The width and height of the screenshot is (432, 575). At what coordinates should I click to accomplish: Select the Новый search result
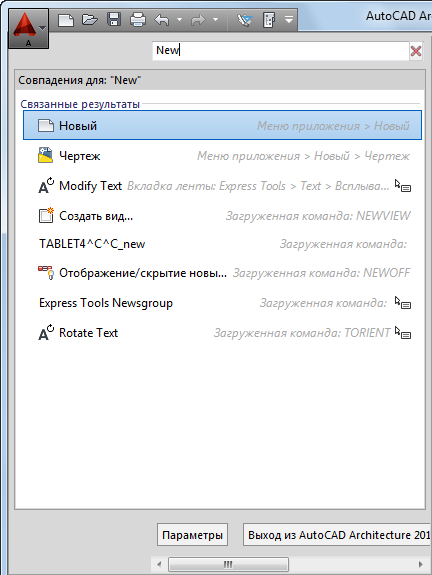point(222,125)
